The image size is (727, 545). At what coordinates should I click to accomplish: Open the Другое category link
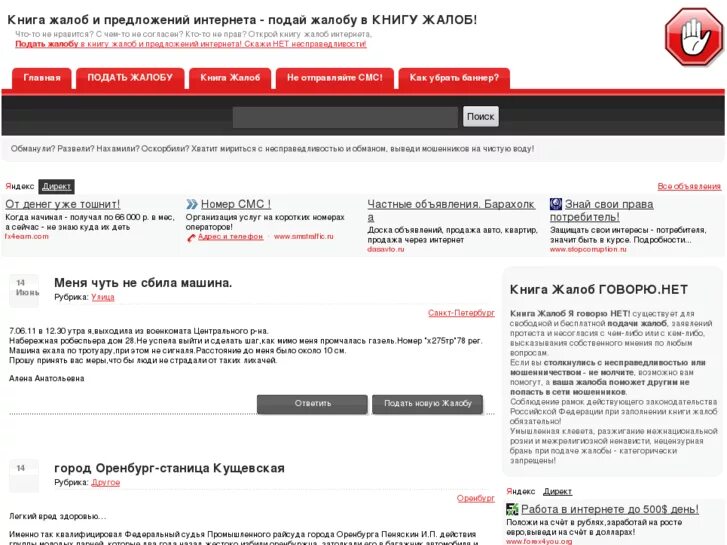tap(106, 482)
